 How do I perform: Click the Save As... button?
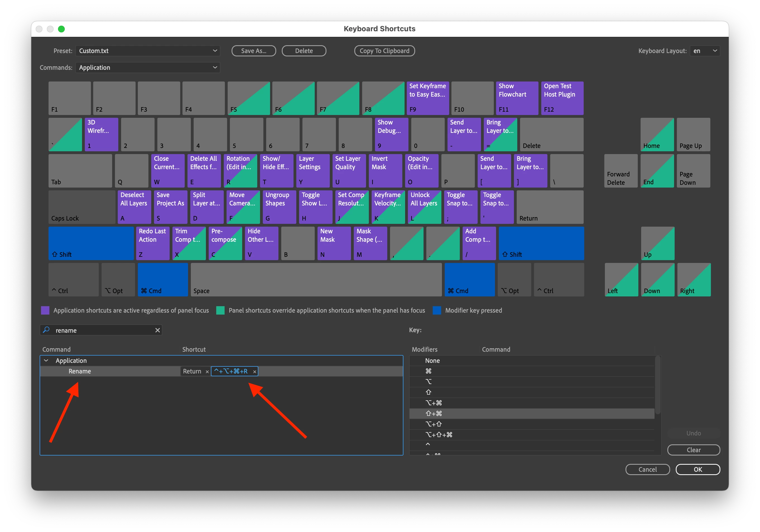coord(254,51)
